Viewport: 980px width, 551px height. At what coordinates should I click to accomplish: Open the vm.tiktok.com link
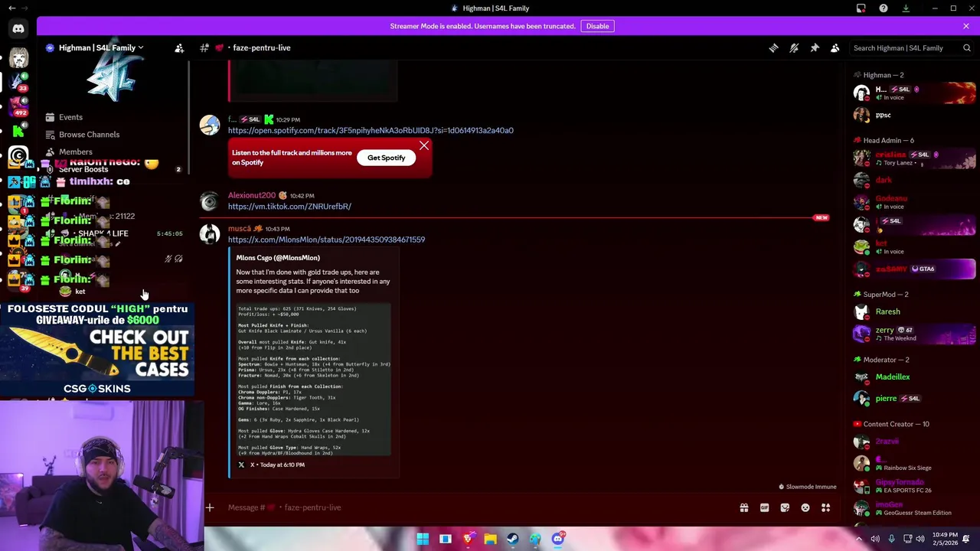(x=289, y=207)
